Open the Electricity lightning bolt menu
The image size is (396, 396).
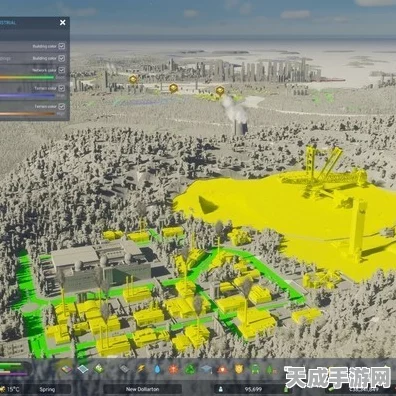[141, 369]
